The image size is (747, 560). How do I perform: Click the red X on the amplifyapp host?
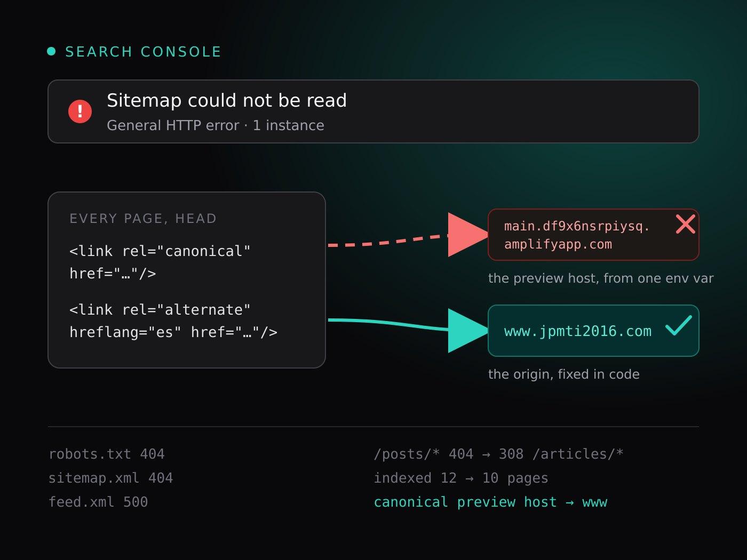pos(686,224)
